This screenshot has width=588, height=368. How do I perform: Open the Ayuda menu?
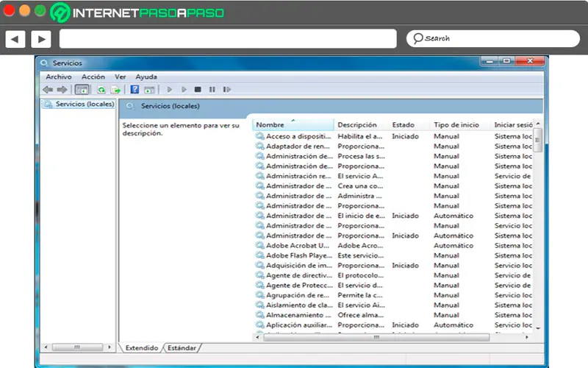click(146, 77)
